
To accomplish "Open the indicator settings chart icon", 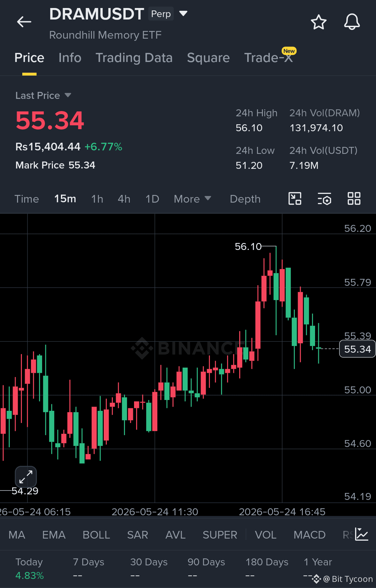I will pyautogui.click(x=362, y=534).
